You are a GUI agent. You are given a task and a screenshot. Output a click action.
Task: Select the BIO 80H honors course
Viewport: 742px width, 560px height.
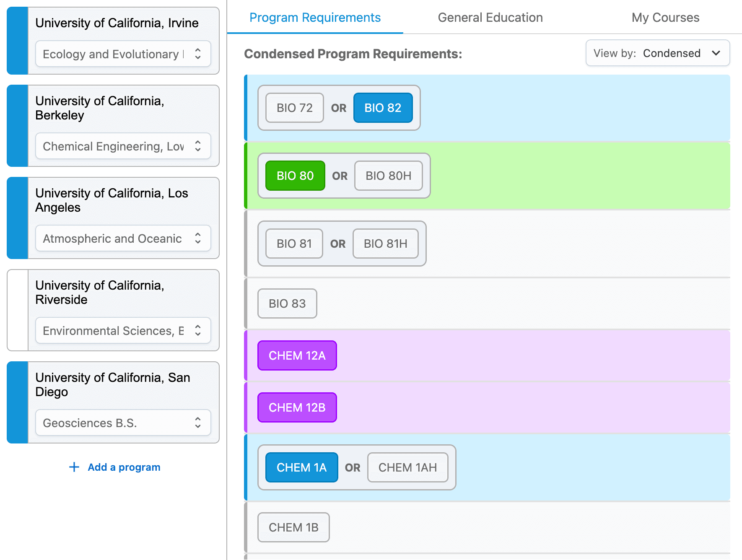pyautogui.click(x=388, y=176)
